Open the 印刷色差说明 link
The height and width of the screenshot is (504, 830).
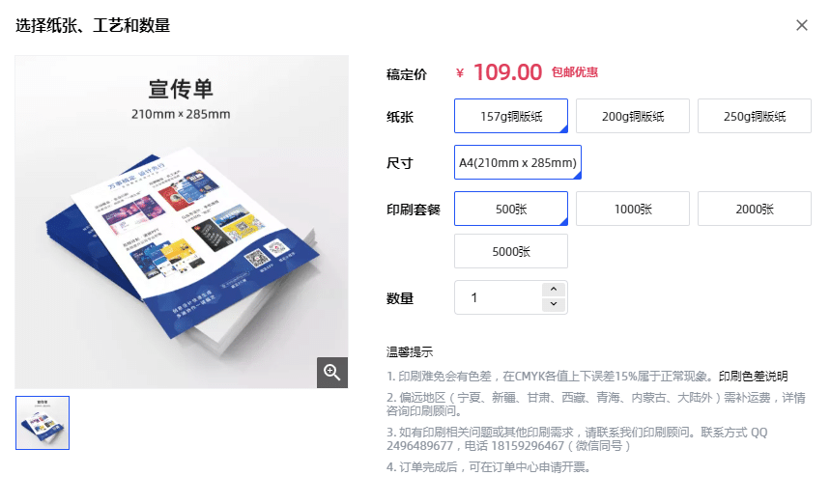(x=753, y=377)
